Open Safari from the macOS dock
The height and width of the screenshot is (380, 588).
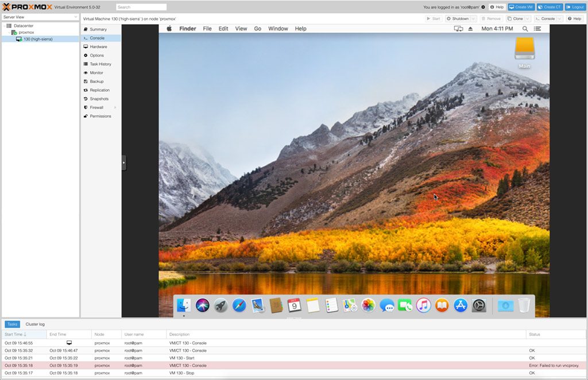(x=239, y=305)
